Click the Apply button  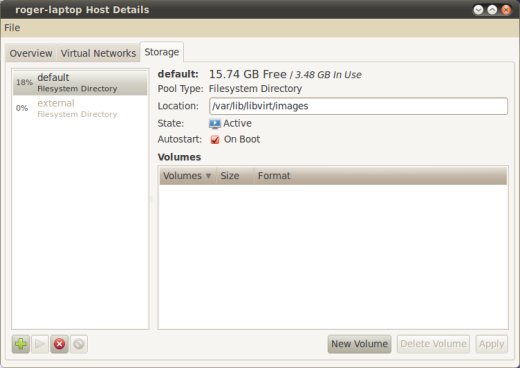[x=492, y=344]
